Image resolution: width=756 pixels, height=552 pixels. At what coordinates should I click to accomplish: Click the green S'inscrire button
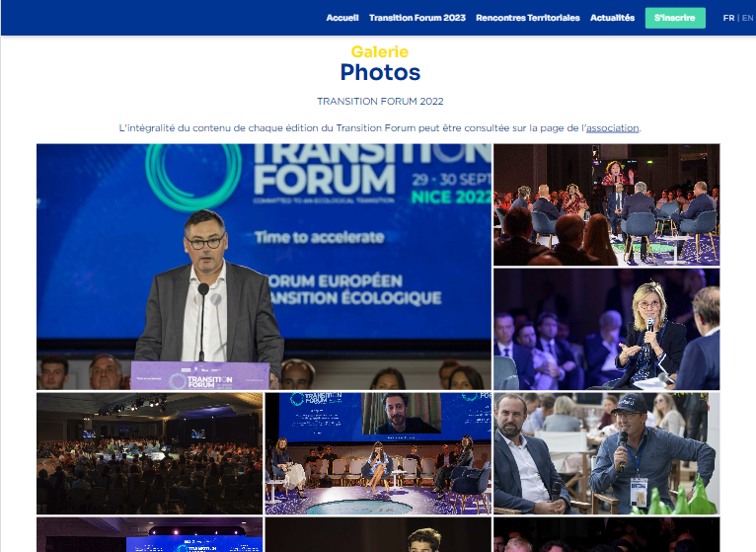(x=675, y=18)
